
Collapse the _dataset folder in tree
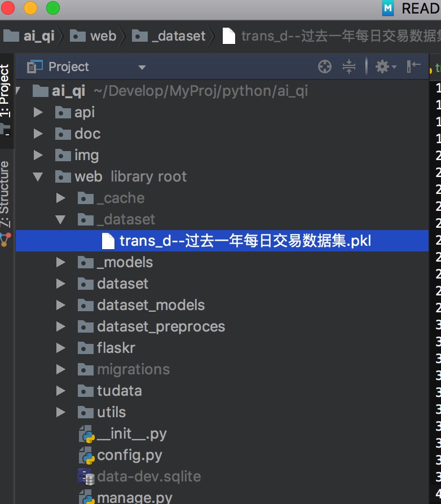pyautogui.click(x=60, y=219)
